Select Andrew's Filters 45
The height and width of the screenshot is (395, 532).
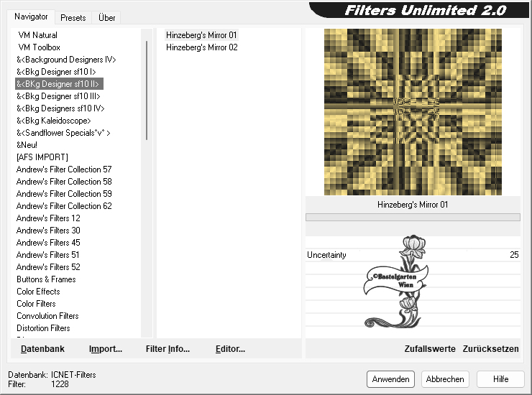[x=48, y=243]
